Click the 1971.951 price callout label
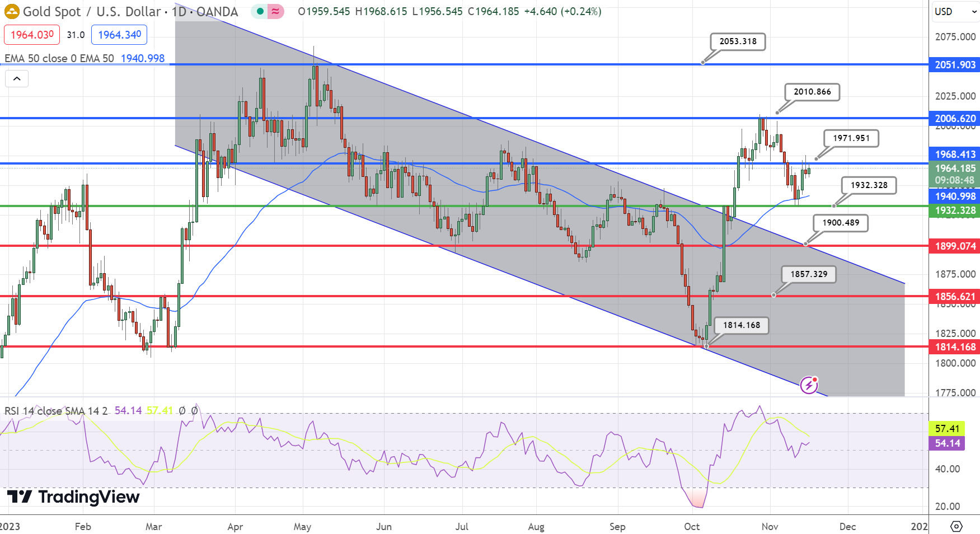 851,138
